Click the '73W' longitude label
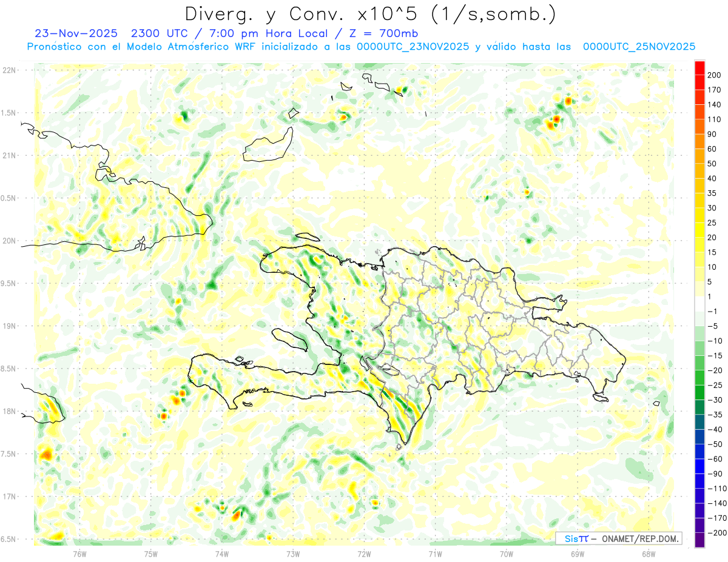The height and width of the screenshot is (562, 728). pyautogui.click(x=292, y=553)
